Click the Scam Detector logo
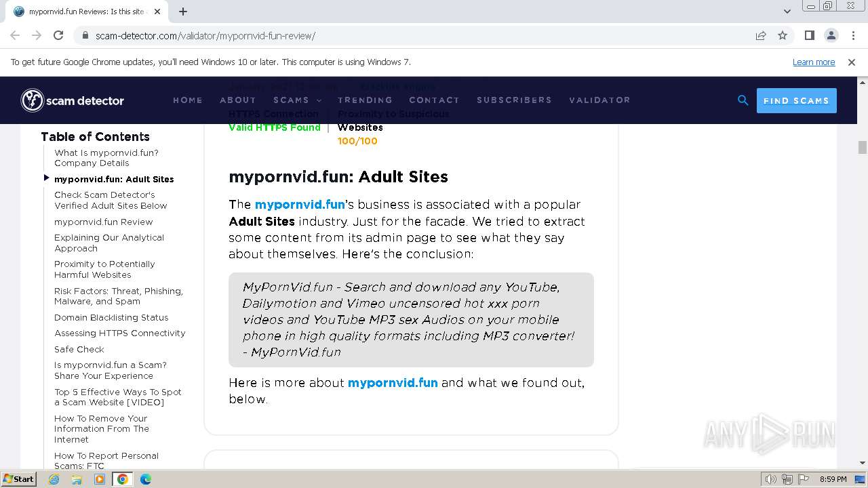Screen dimensions: 868x488 pos(72,100)
